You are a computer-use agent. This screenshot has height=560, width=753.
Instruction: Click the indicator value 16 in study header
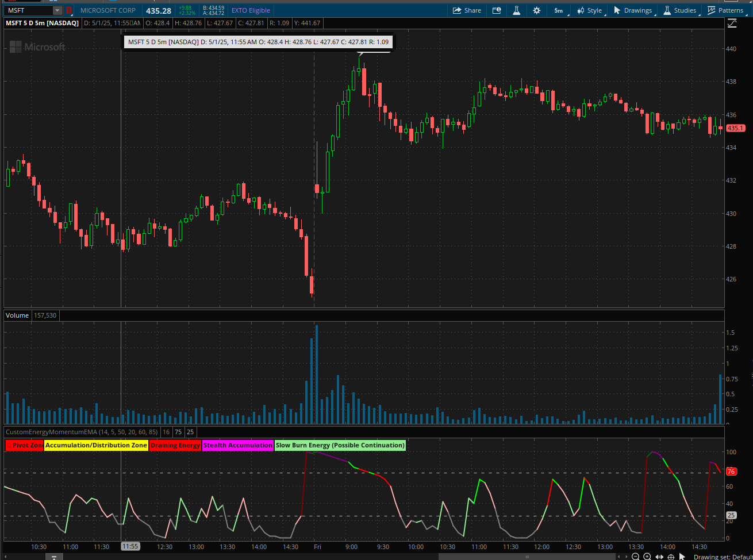166,431
